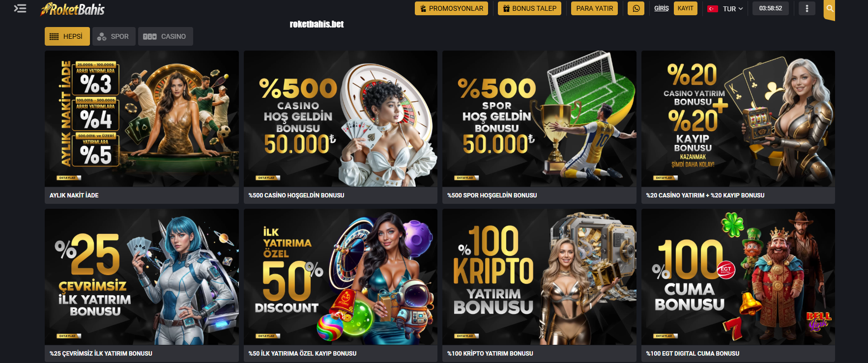868x363 pixels.
Task: Click the Turkish flag language icon
Action: click(x=713, y=9)
